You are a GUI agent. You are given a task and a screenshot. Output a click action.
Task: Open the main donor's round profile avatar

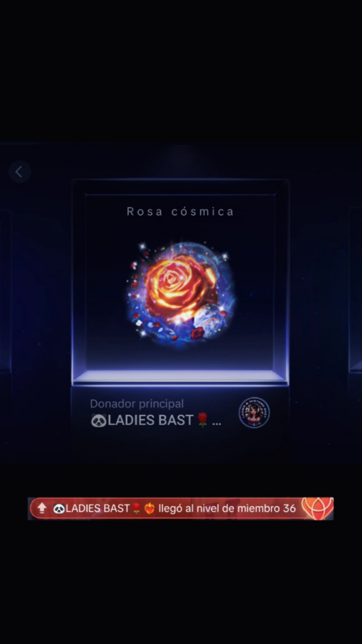pyautogui.click(x=254, y=413)
